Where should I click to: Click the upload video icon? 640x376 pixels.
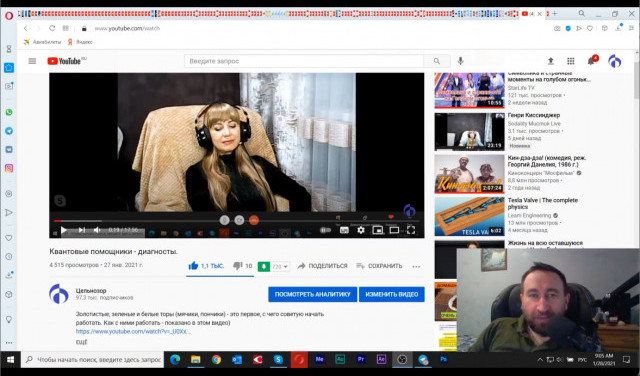click(x=551, y=61)
